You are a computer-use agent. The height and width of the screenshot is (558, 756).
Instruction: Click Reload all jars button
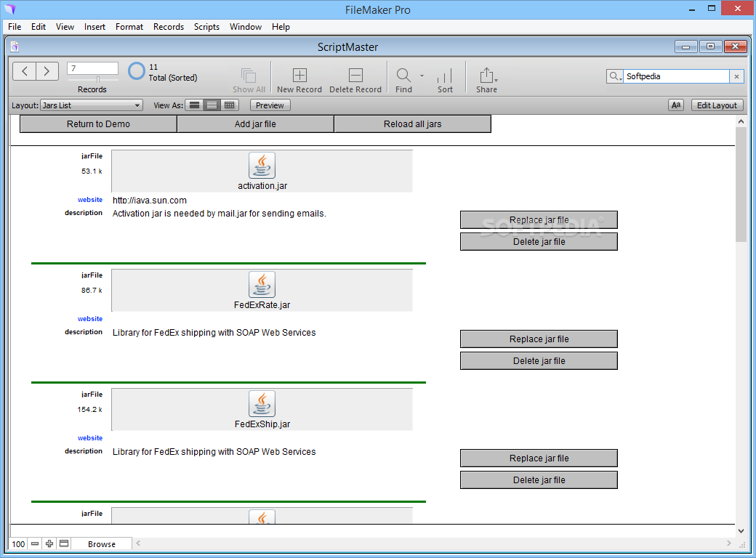413,124
